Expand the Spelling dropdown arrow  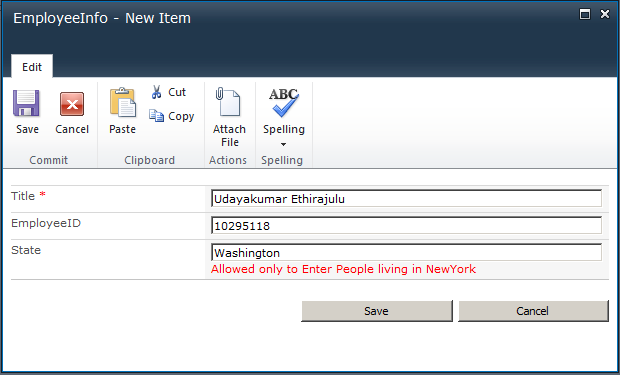click(x=283, y=144)
